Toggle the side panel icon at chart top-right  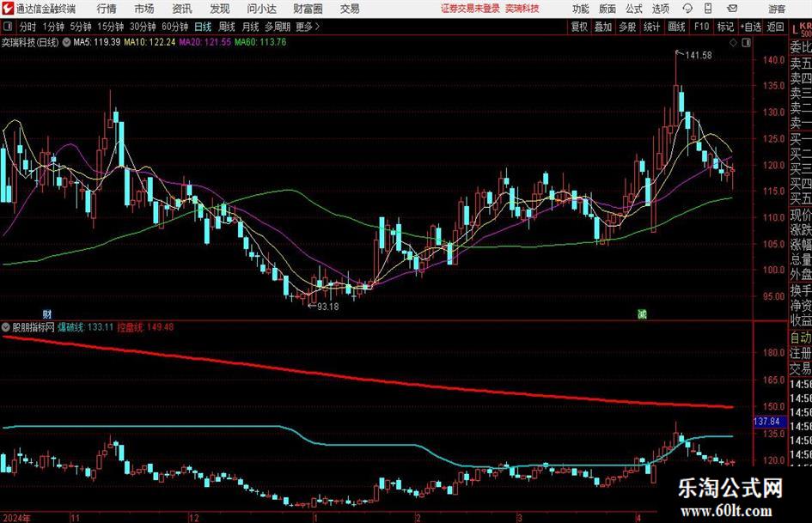[746, 43]
